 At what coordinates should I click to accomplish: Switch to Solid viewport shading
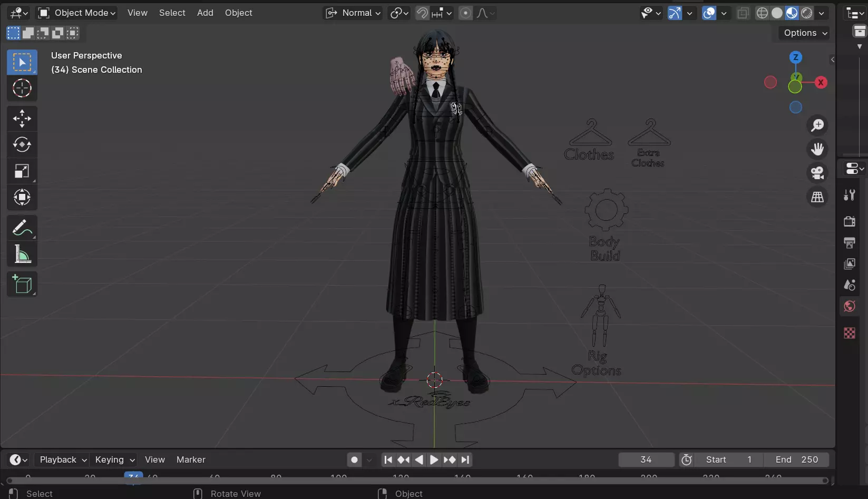[777, 13]
